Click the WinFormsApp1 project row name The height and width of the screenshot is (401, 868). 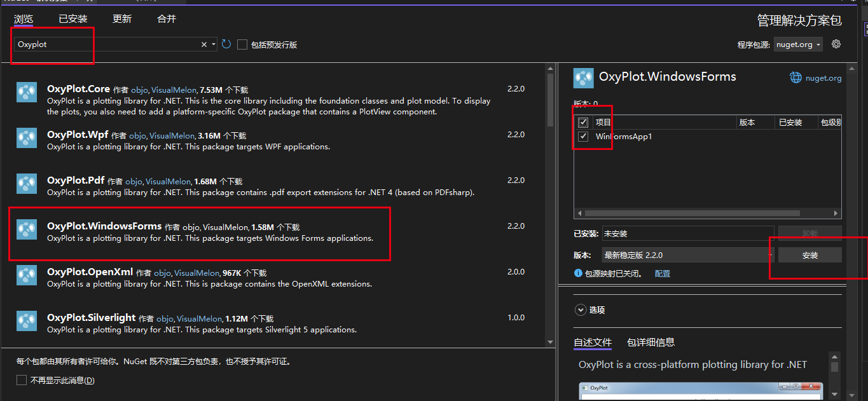point(624,136)
